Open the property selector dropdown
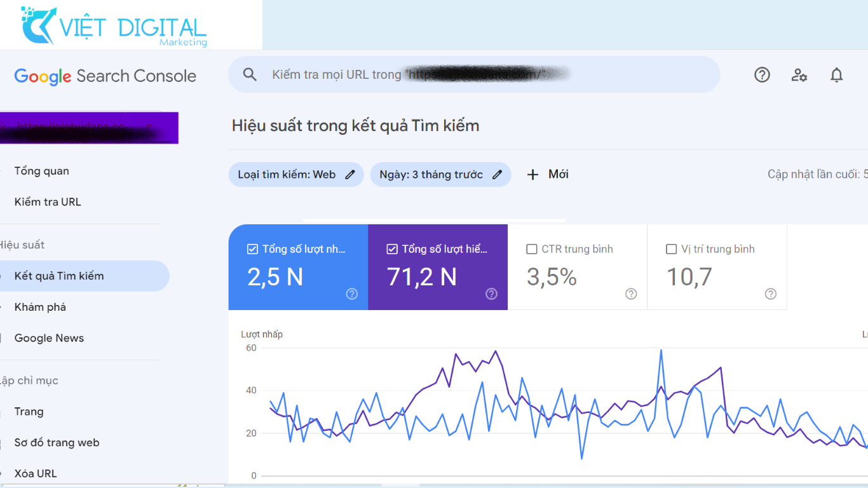The height and width of the screenshot is (488, 868). coord(89,128)
